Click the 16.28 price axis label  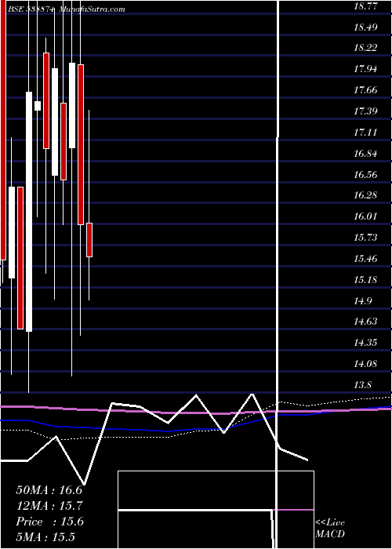(366, 195)
